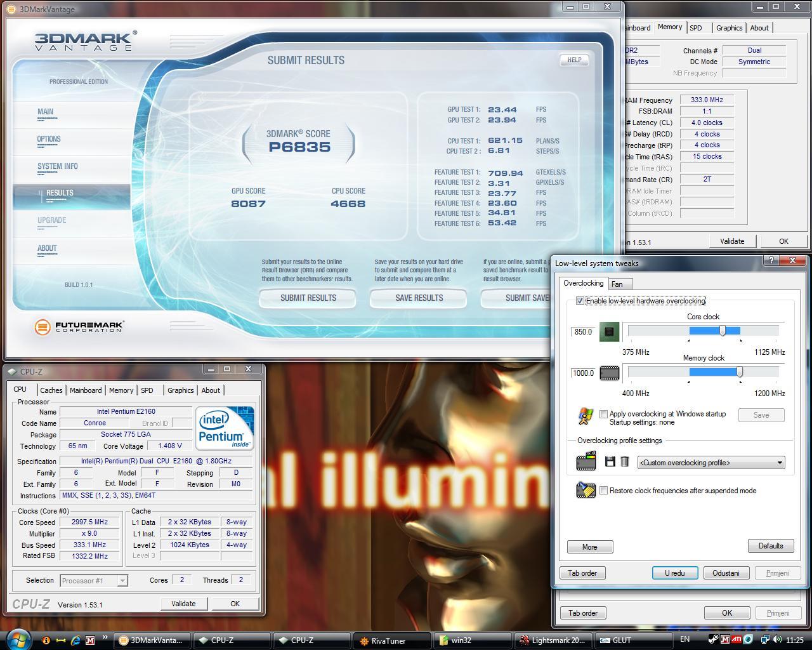Click the suspended mode restore chip icon
The image size is (812, 650).
(586, 489)
